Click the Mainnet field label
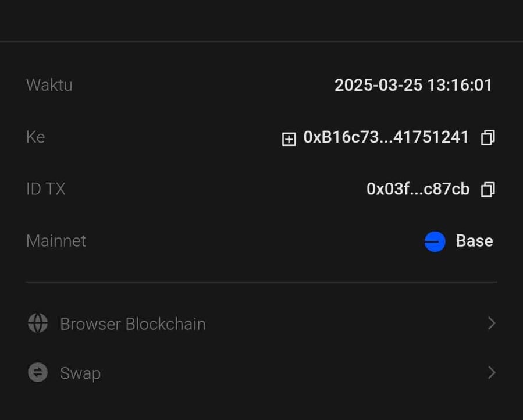The height and width of the screenshot is (420, 523). [x=56, y=241]
